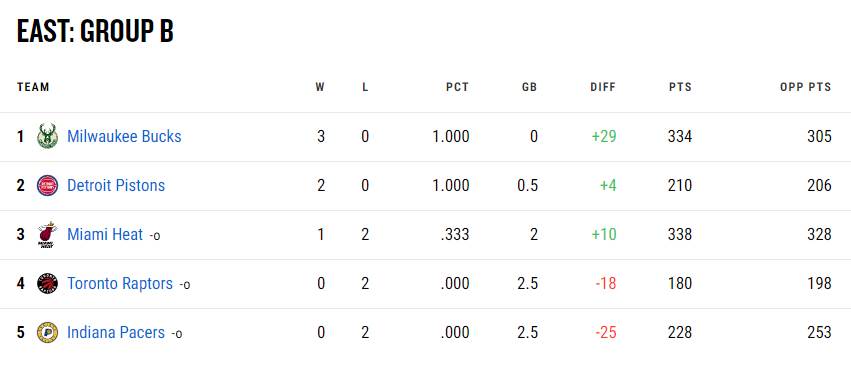Image resolution: width=851 pixels, height=373 pixels.
Task: Sort standings by the GB column header
Action: tap(529, 87)
